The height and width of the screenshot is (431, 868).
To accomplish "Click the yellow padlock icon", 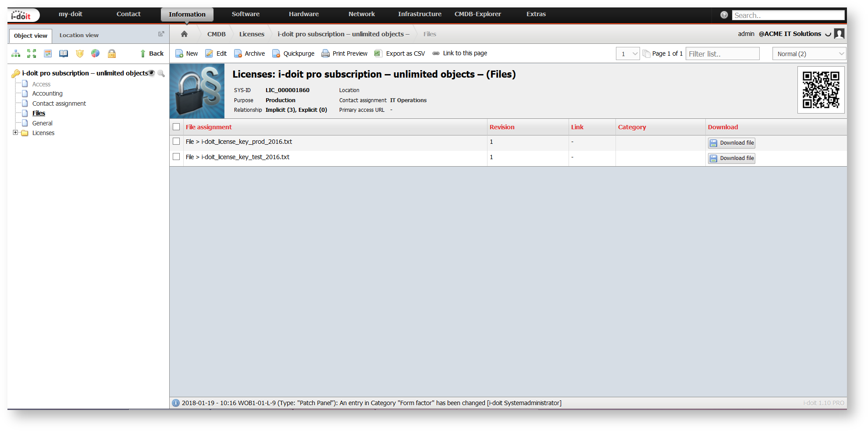I will point(112,53).
